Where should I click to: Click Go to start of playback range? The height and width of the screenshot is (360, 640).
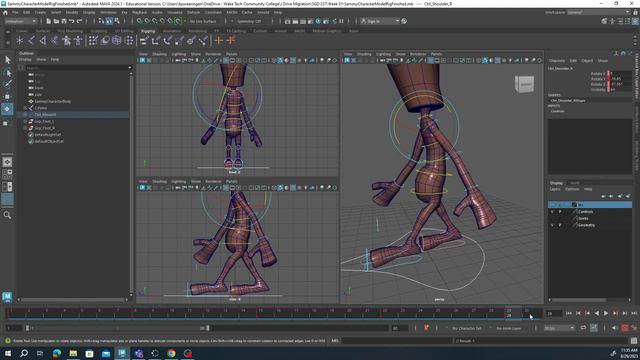click(x=569, y=313)
